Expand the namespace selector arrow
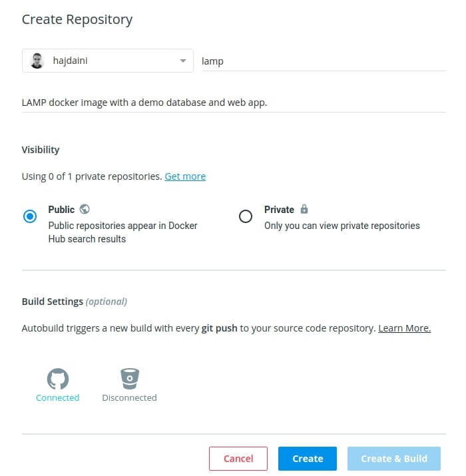Viewport: 466px width, 476px height. (183, 61)
